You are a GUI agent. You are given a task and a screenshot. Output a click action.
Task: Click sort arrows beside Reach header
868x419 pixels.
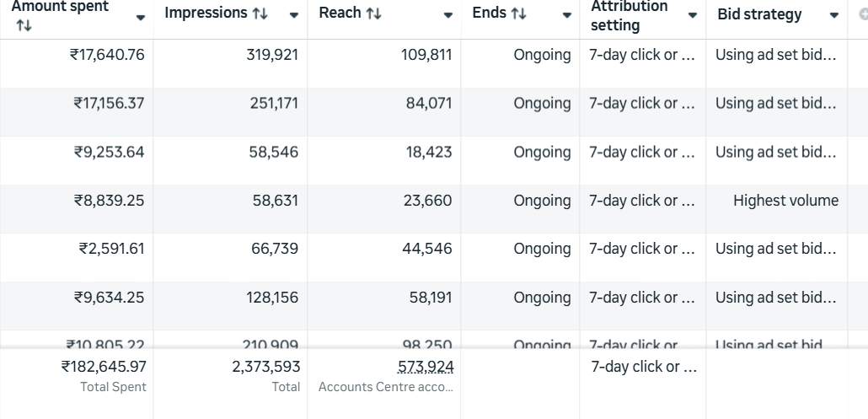(374, 13)
